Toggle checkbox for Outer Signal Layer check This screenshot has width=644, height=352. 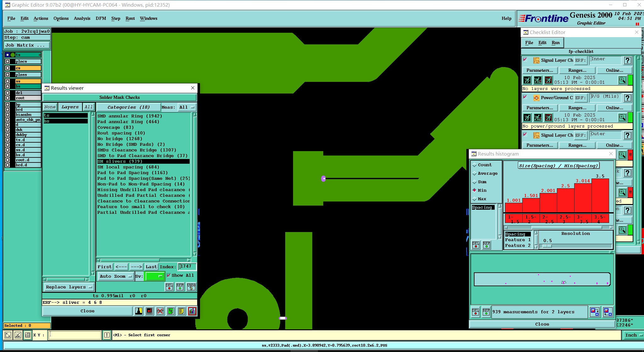[x=525, y=134]
